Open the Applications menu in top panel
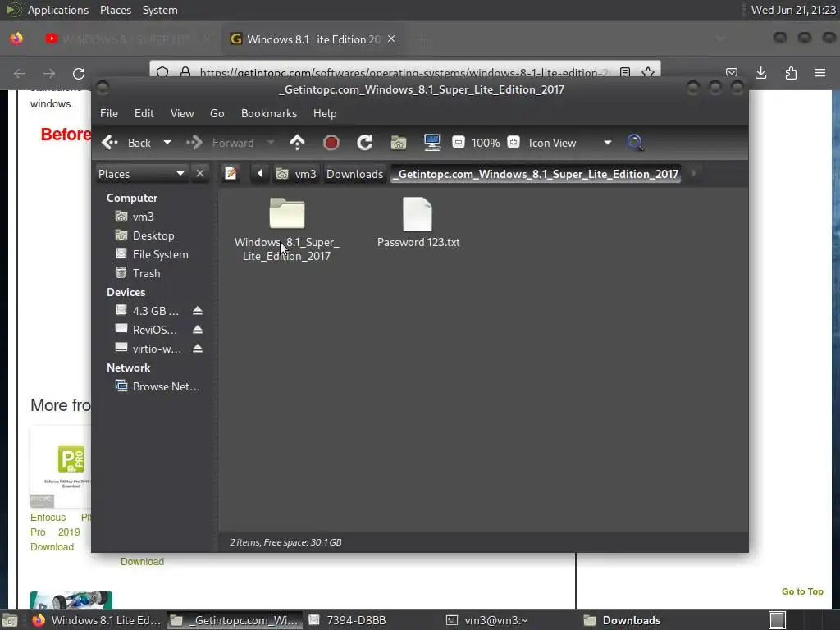The height and width of the screenshot is (630, 840). [x=58, y=10]
